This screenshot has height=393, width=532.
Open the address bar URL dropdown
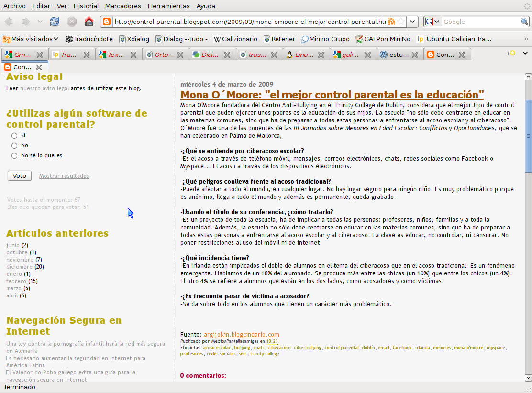pyautogui.click(x=412, y=22)
